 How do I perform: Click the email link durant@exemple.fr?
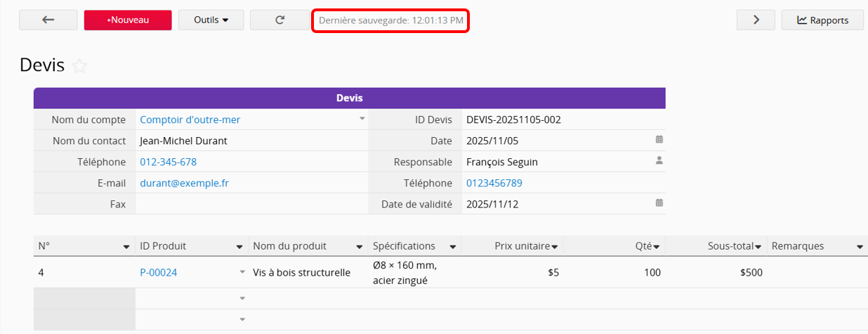click(184, 183)
